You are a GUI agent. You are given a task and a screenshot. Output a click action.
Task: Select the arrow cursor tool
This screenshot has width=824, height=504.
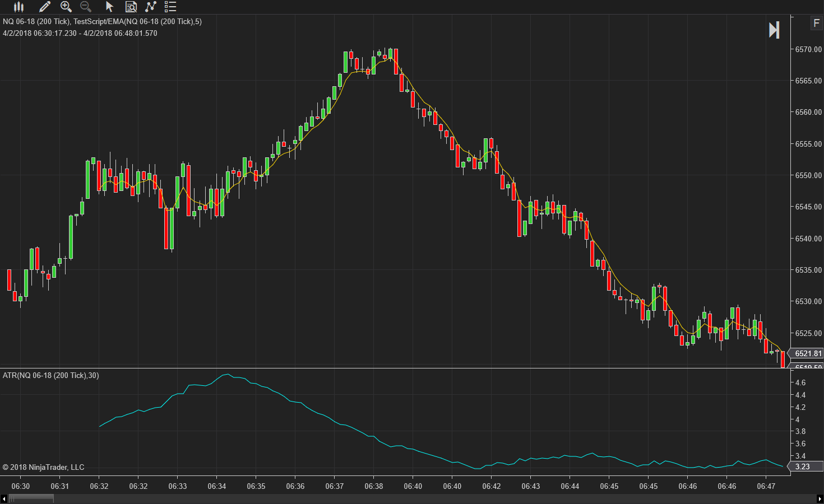pyautogui.click(x=109, y=7)
